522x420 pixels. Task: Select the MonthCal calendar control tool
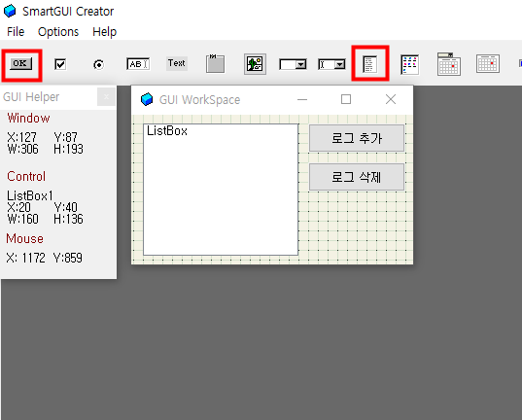[x=488, y=63]
